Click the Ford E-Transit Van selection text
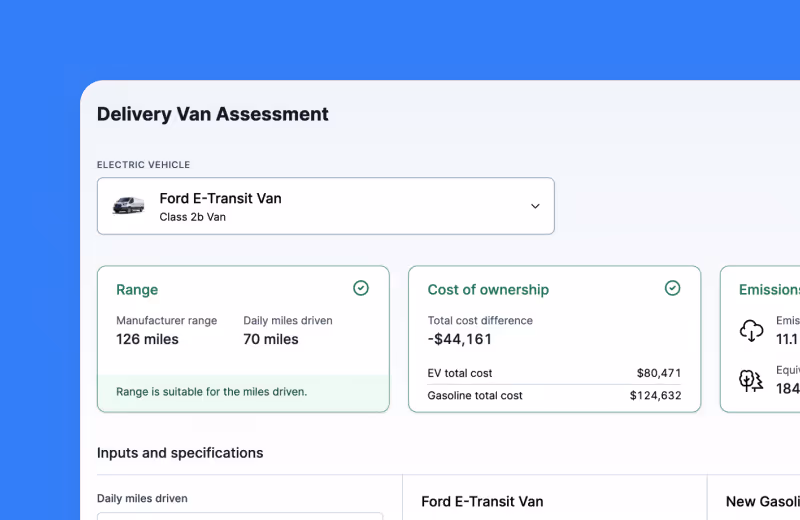Viewport: 800px width, 520px height. (220, 198)
